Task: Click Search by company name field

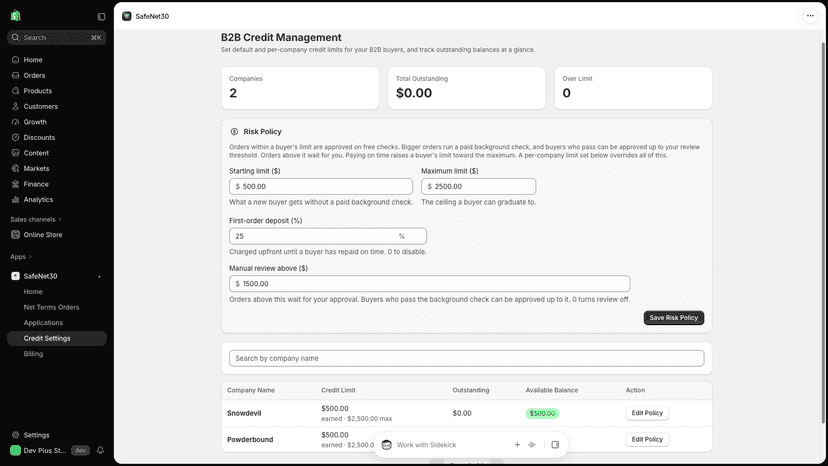Action: point(466,358)
